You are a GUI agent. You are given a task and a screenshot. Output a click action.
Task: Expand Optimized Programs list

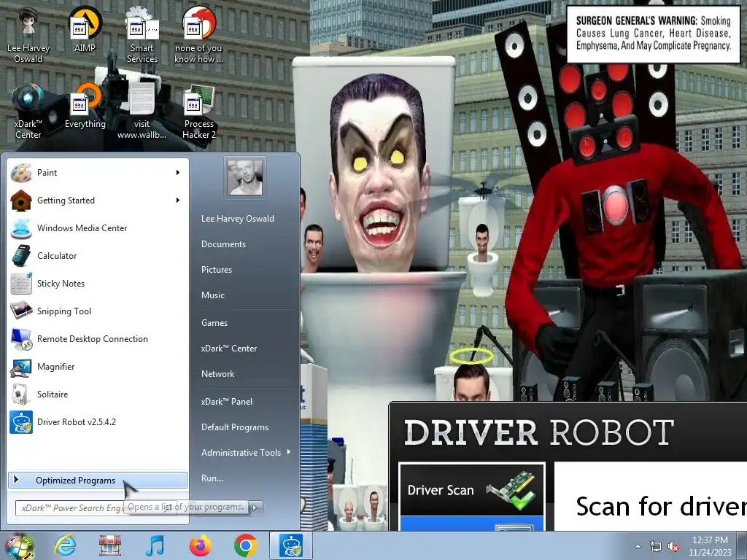(x=97, y=480)
